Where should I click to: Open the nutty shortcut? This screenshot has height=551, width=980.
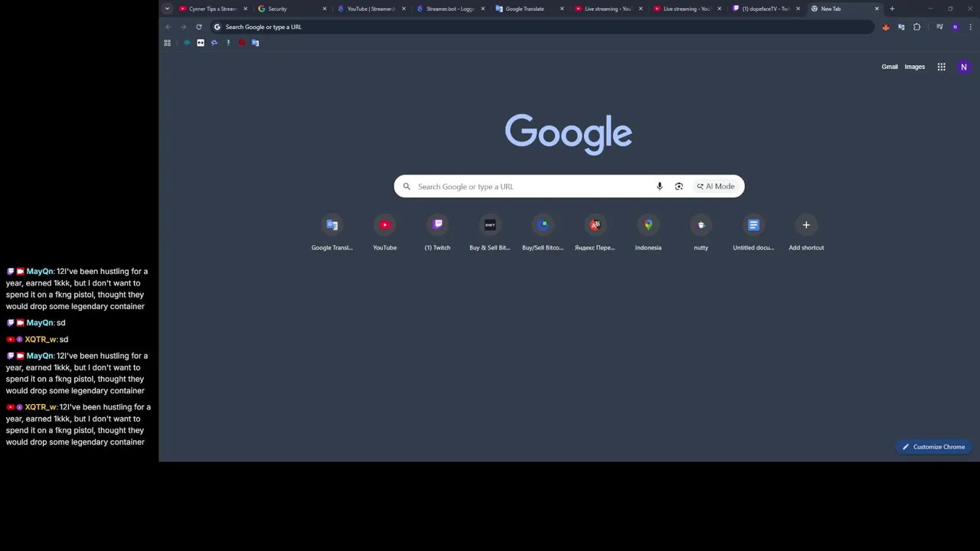pyautogui.click(x=701, y=233)
